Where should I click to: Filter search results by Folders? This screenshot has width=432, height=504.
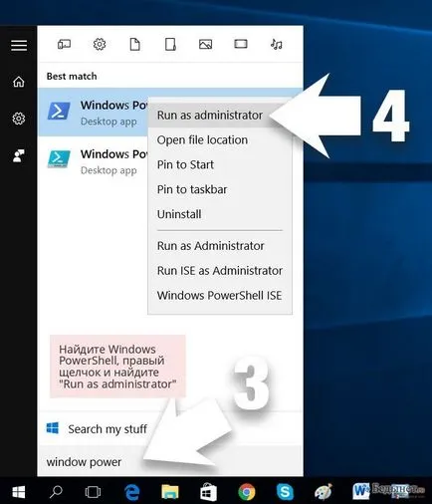tap(170, 44)
